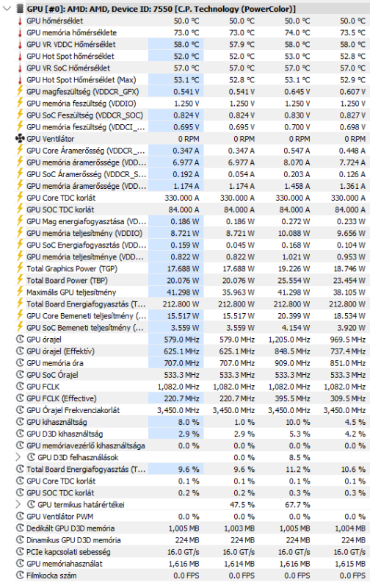
Task: Select the Dinamikus GPU D3D memória label
Action: pyautogui.click(x=73, y=540)
